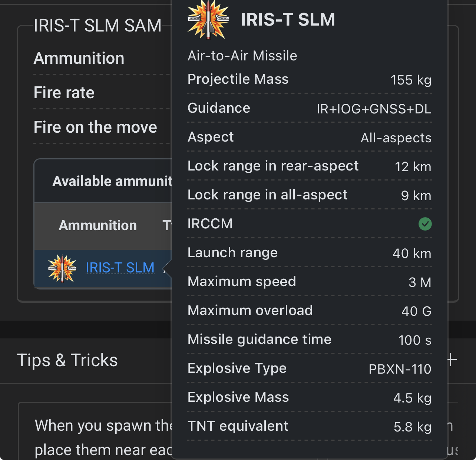Click the TNT equivalent row label
This screenshot has width=476, height=460.
(238, 426)
